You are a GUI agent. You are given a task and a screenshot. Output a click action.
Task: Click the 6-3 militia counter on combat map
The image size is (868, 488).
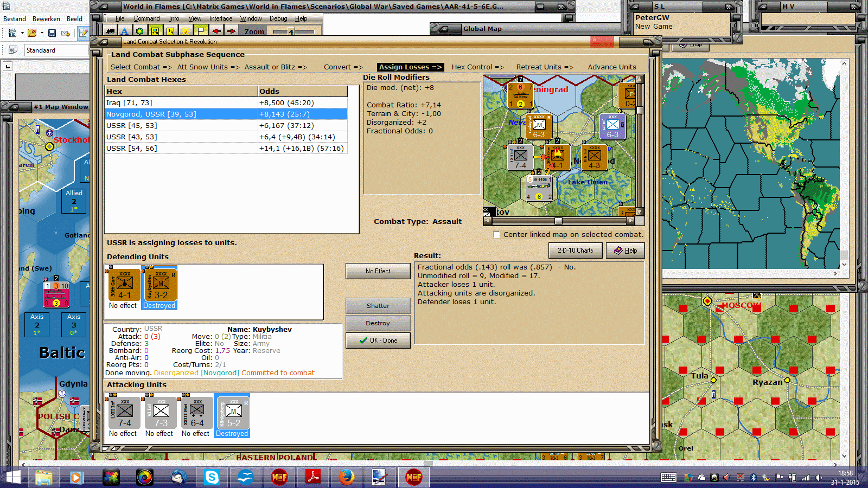(539, 127)
